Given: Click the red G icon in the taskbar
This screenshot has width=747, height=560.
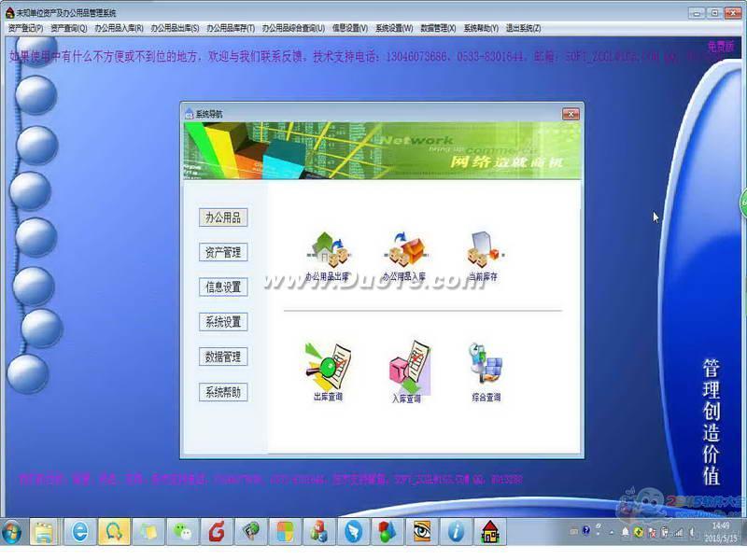Looking at the screenshot, I should 217,532.
